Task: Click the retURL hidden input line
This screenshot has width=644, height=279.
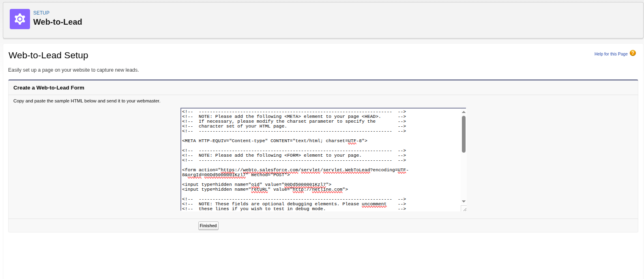Action: (264, 190)
